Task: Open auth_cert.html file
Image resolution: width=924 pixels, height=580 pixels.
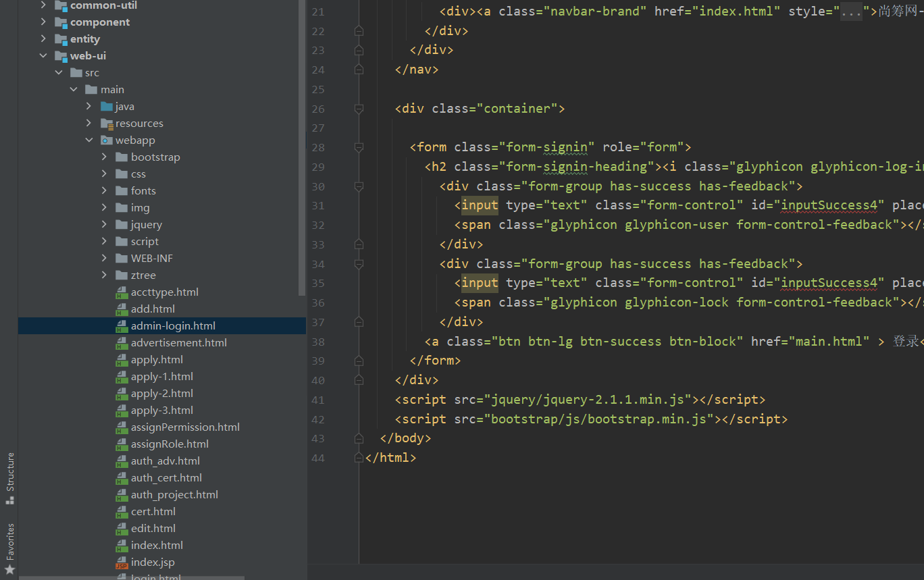Action: pyautogui.click(x=166, y=478)
